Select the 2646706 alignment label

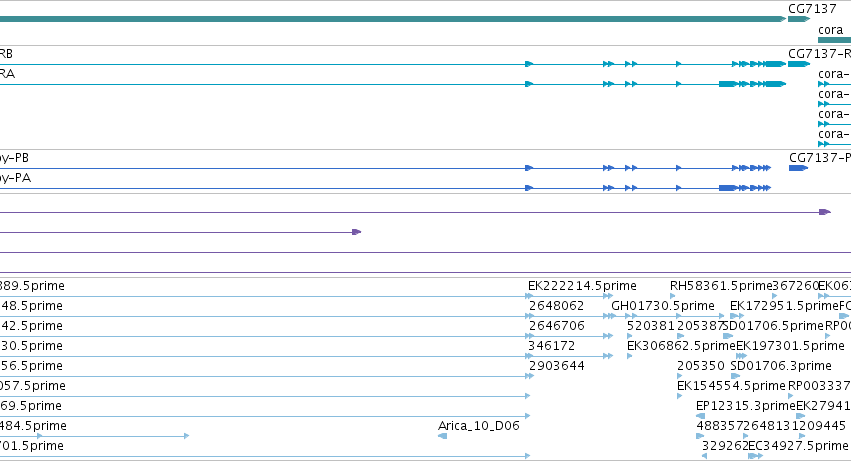pos(557,326)
